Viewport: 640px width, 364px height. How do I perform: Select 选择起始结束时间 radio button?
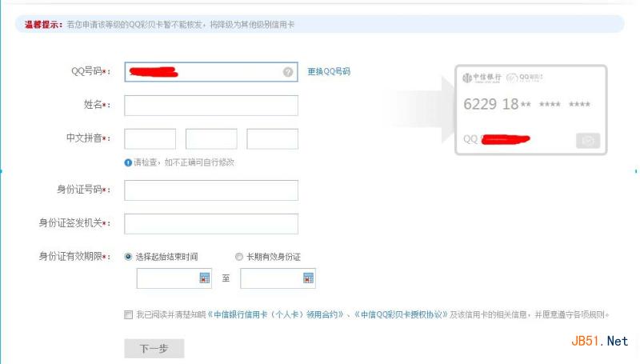(x=128, y=257)
